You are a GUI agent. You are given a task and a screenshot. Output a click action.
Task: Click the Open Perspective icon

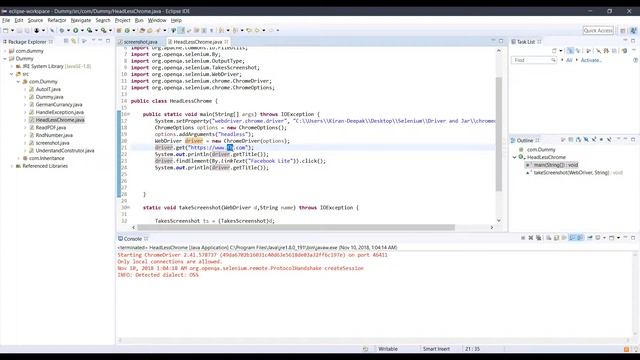point(623,31)
